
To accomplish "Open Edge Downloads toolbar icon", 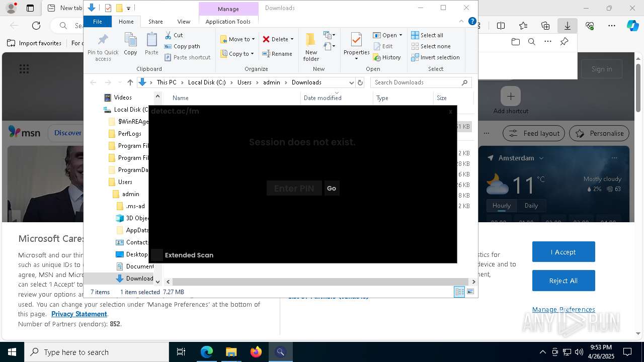I will (567, 26).
